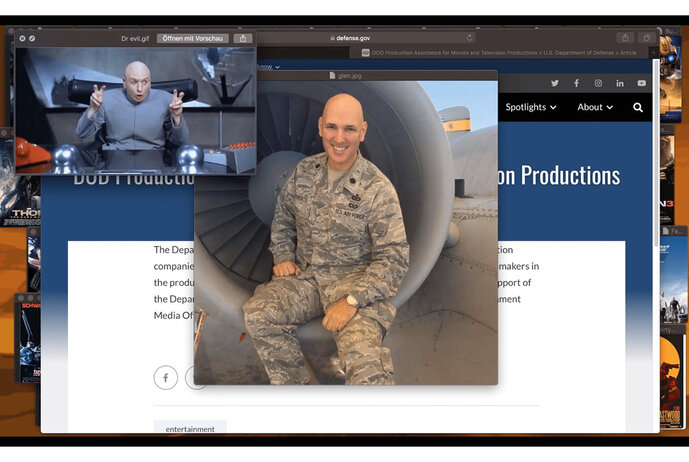Reload the page in address bar
689x462 pixels.
pyautogui.click(x=469, y=38)
